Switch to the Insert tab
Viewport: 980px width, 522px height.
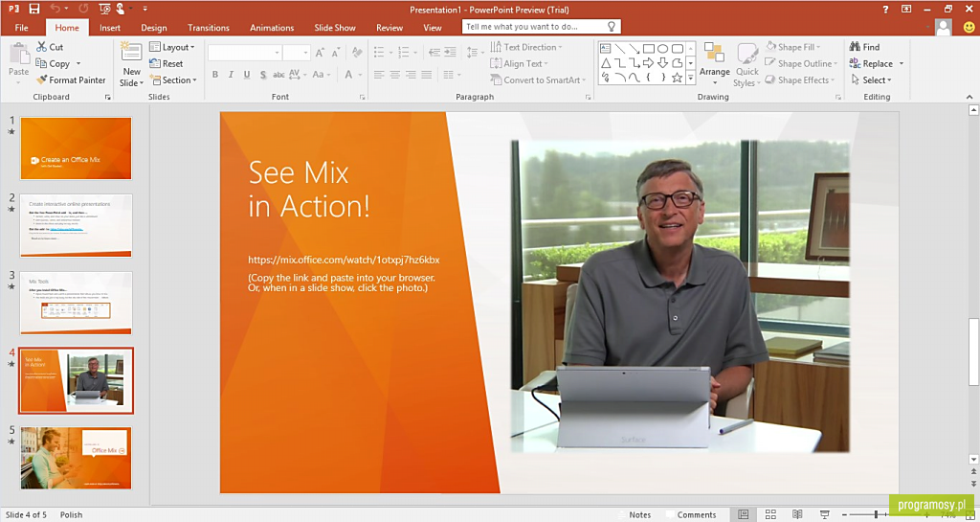click(x=110, y=28)
